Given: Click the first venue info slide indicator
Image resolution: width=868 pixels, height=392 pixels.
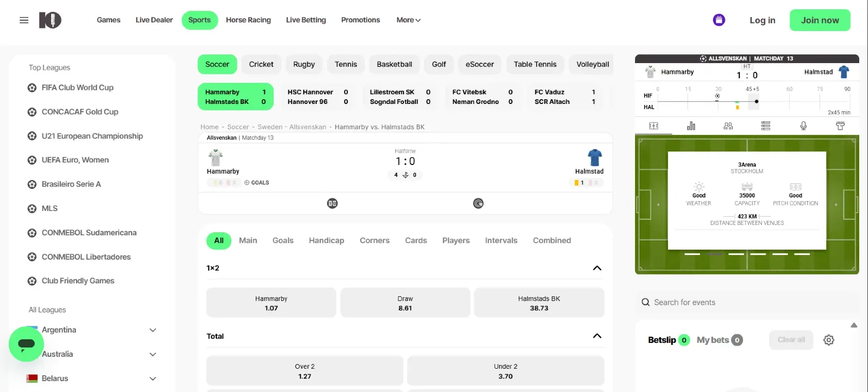Looking at the screenshot, I should pos(692,254).
